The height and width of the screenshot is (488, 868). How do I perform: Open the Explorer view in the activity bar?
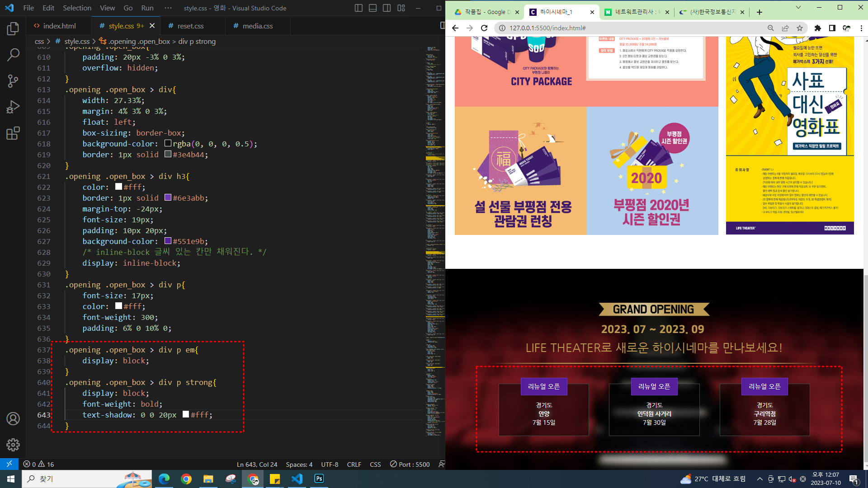pyautogui.click(x=13, y=29)
